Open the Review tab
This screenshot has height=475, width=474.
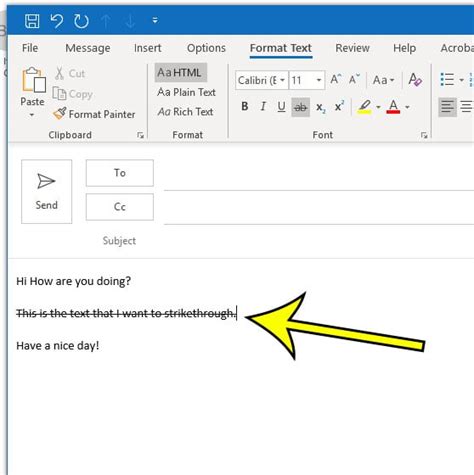tap(352, 48)
